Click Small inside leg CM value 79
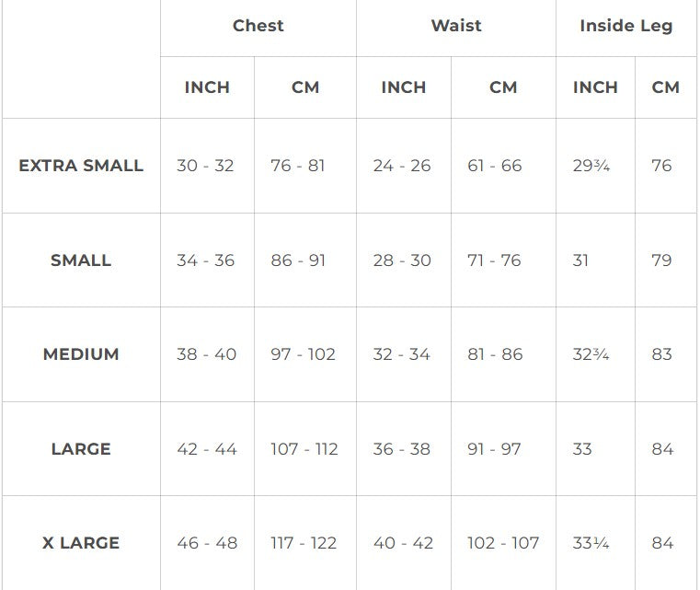 coord(661,260)
